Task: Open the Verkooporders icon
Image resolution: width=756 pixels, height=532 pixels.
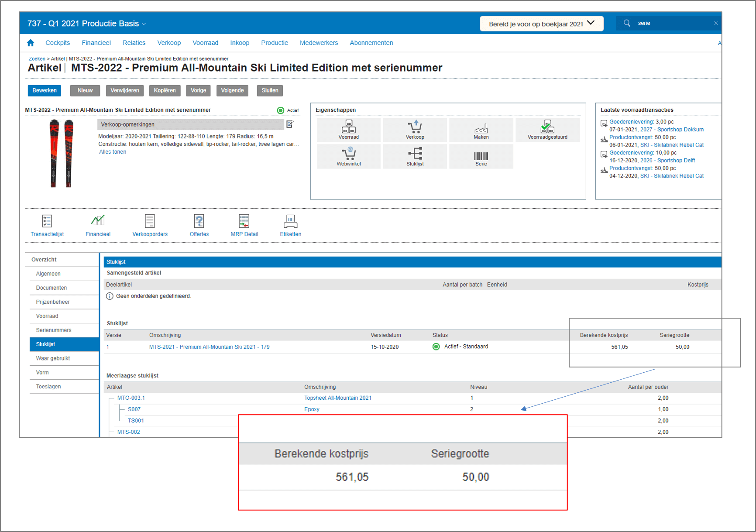Action: [150, 225]
